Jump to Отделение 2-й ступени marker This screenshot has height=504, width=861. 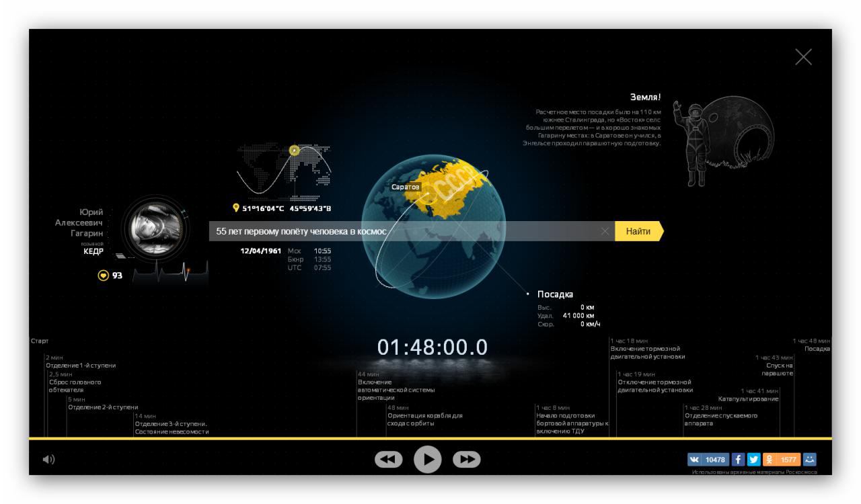pyautogui.click(x=102, y=403)
